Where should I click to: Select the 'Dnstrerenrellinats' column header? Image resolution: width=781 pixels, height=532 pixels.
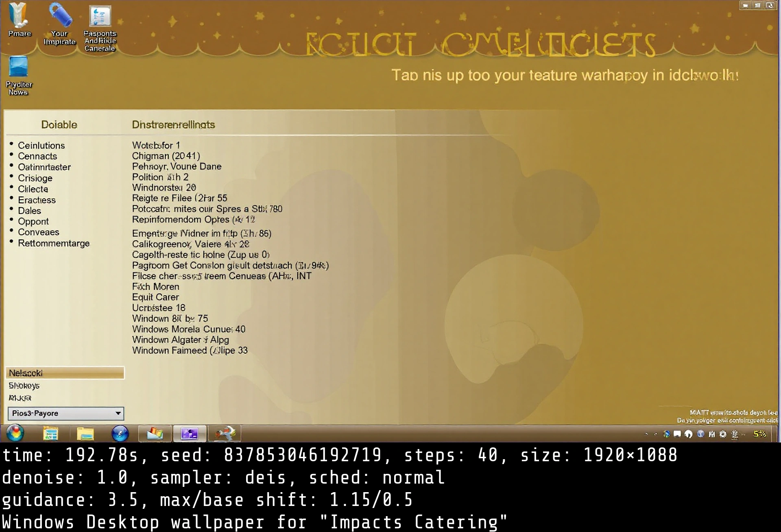click(x=173, y=124)
